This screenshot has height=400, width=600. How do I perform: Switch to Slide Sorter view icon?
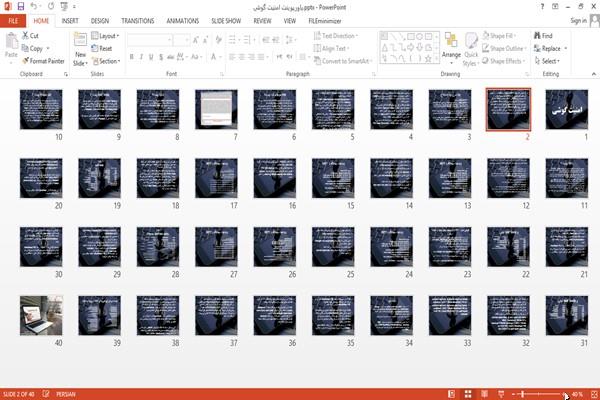coord(468,394)
